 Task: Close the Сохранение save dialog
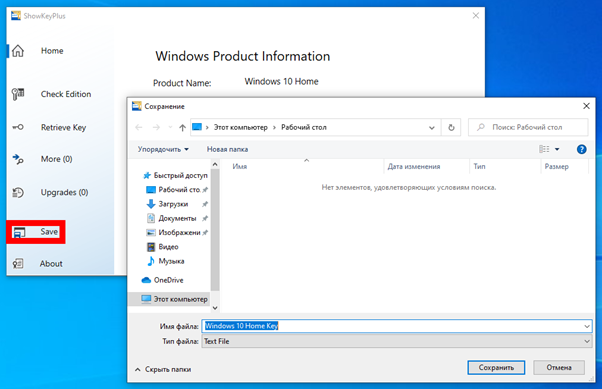coord(586,106)
